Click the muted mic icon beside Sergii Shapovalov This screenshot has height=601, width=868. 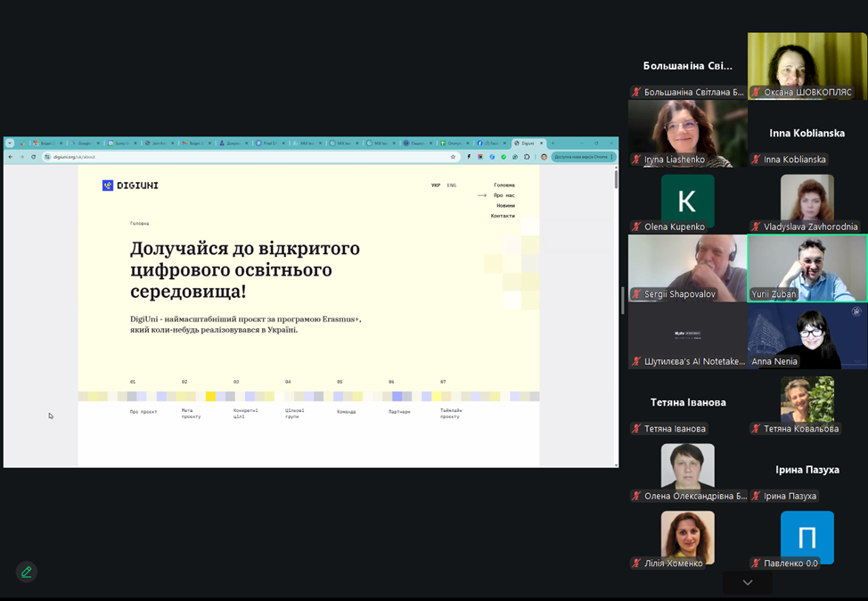pyautogui.click(x=636, y=294)
